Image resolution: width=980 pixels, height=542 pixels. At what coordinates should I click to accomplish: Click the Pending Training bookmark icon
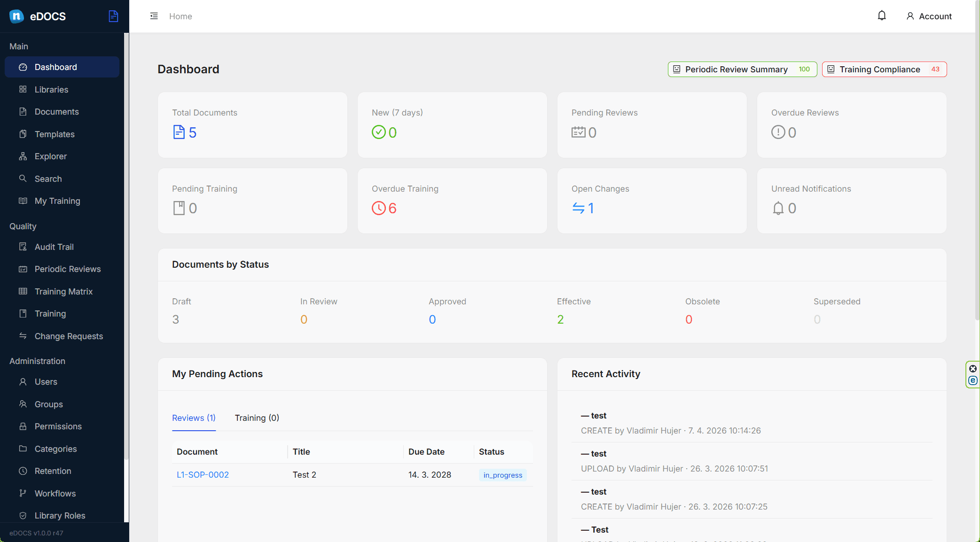[179, 208]
